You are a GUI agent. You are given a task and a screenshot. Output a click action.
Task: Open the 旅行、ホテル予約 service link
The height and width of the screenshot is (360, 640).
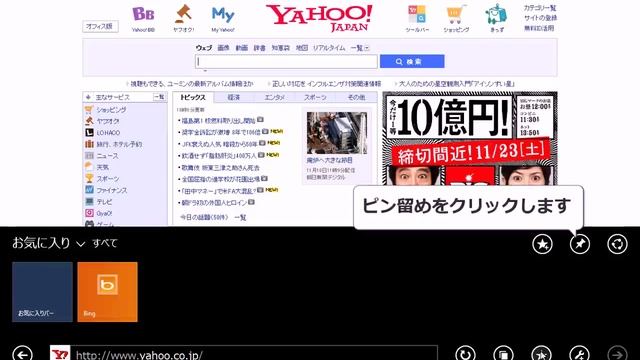coord(119,144)
